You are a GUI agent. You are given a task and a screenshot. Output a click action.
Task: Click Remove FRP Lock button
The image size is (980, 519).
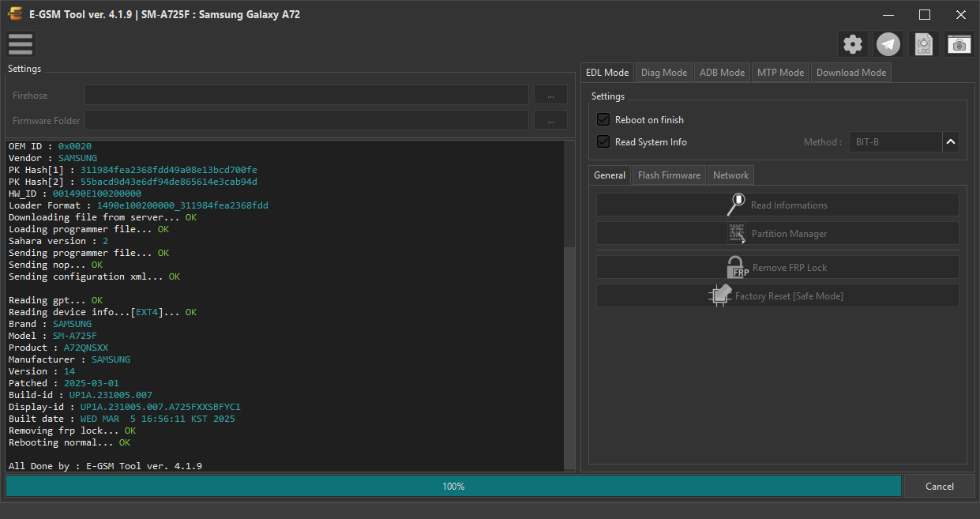(778, 267)
